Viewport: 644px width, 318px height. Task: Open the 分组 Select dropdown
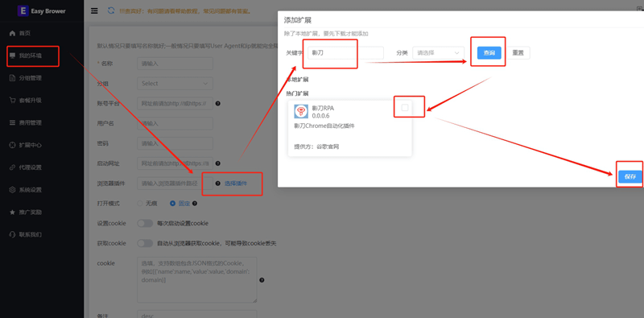[x=175, y=84]
